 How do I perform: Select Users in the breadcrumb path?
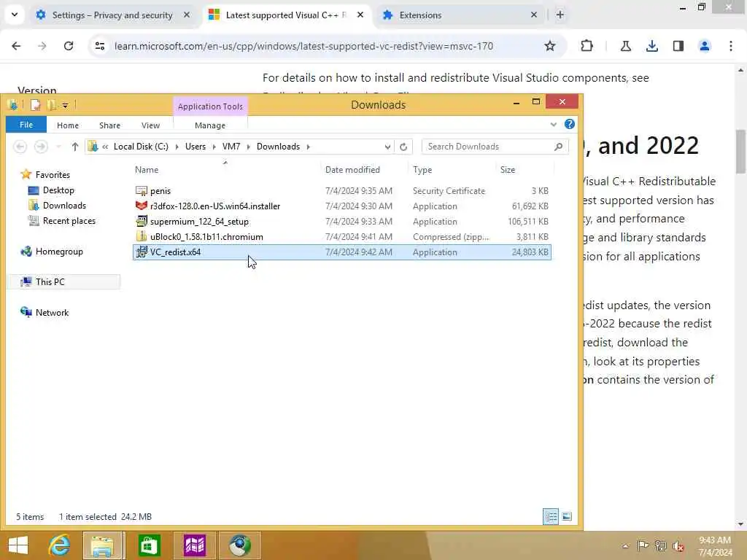pyautogui.click(x=196, y=147)
